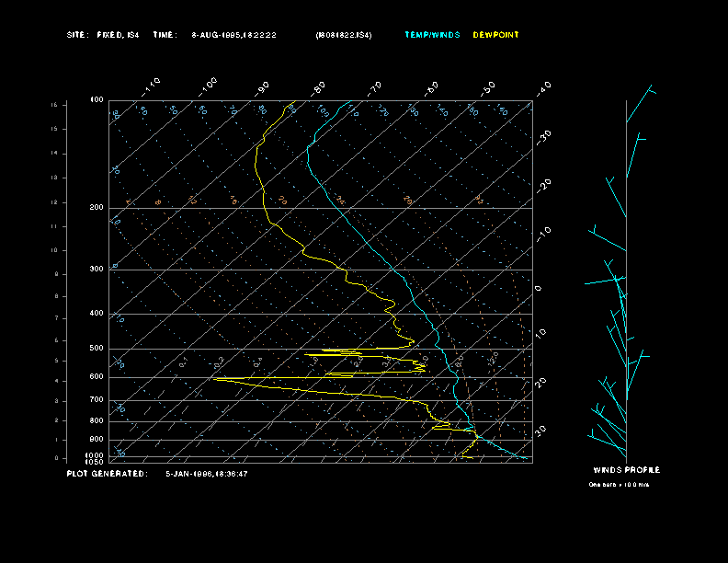Click the 2 tick on altitude scale

[x=57, y=420]
